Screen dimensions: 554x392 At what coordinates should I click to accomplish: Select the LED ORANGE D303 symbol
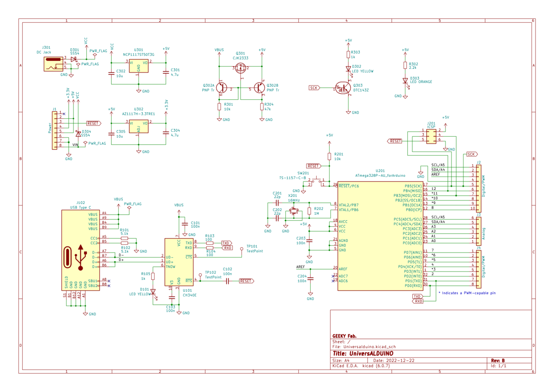pyautogui.click(x=405, y=80)
